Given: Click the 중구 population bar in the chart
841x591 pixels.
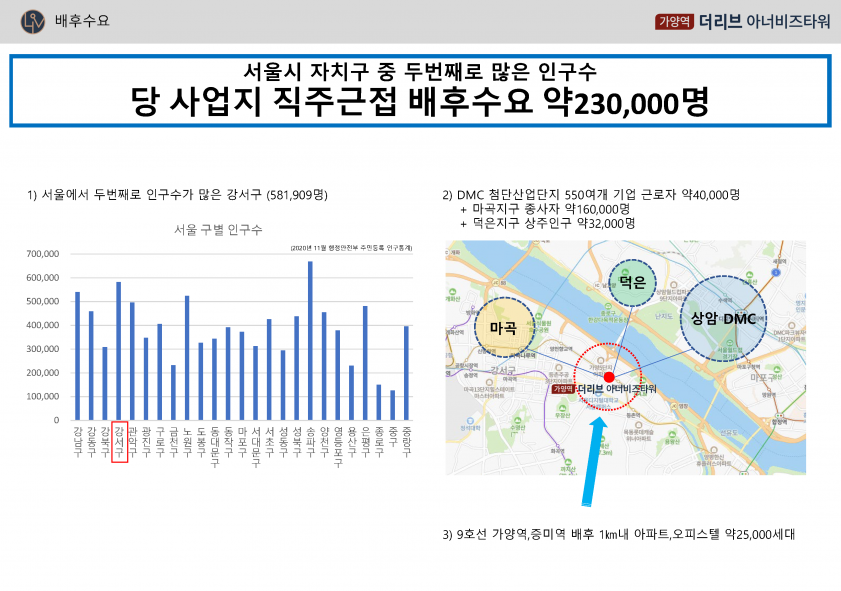Looking at the screenshot, I should 393,405.
